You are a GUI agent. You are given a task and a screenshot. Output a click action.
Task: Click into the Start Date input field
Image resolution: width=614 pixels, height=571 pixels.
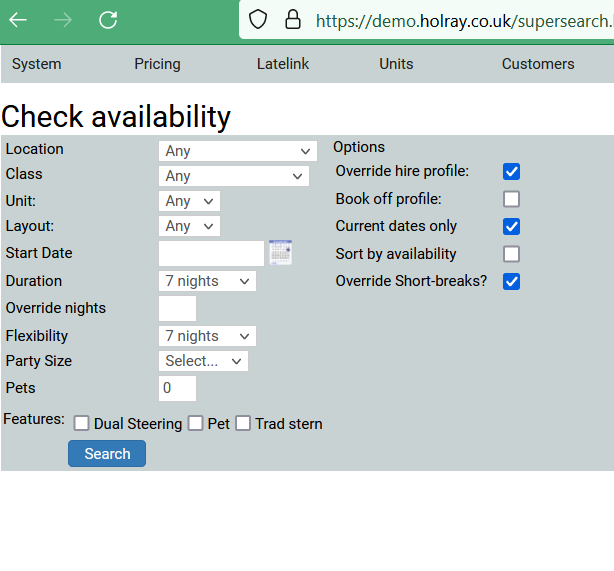tap(211, 254)
